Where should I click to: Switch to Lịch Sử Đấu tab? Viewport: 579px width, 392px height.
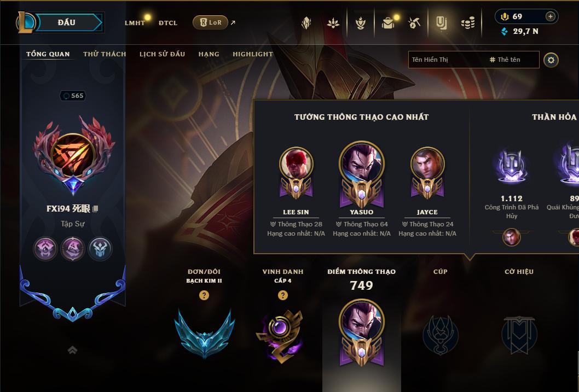tap(162, 54)
